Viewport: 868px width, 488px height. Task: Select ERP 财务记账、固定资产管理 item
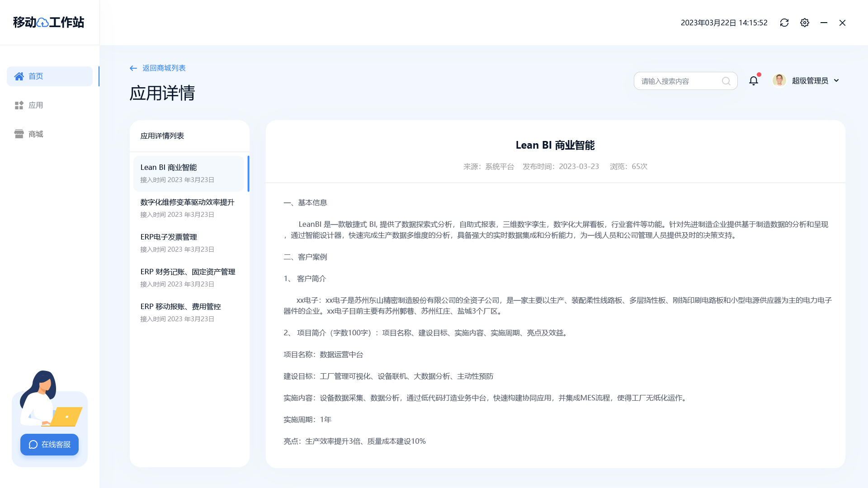(189, 278)
